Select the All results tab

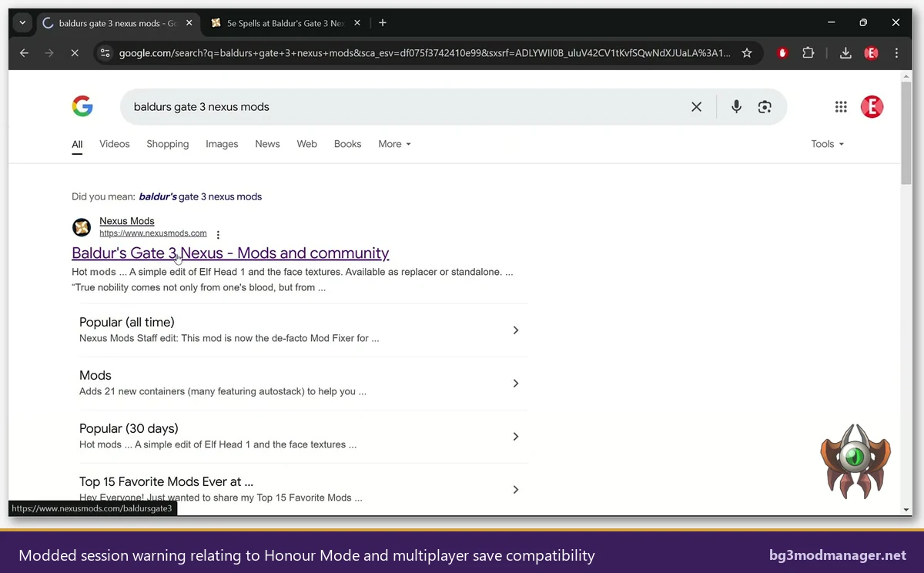[77, 144]
